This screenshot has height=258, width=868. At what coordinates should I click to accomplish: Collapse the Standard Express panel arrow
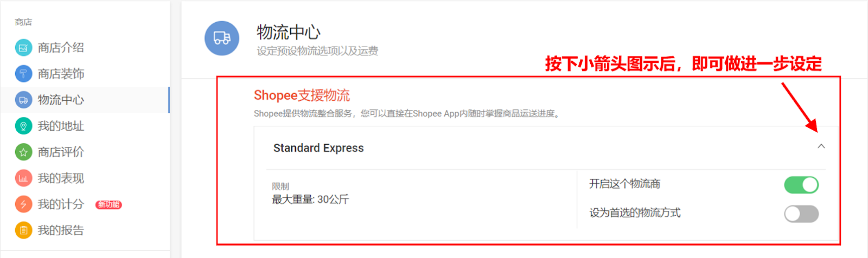(x=821, y=146)
